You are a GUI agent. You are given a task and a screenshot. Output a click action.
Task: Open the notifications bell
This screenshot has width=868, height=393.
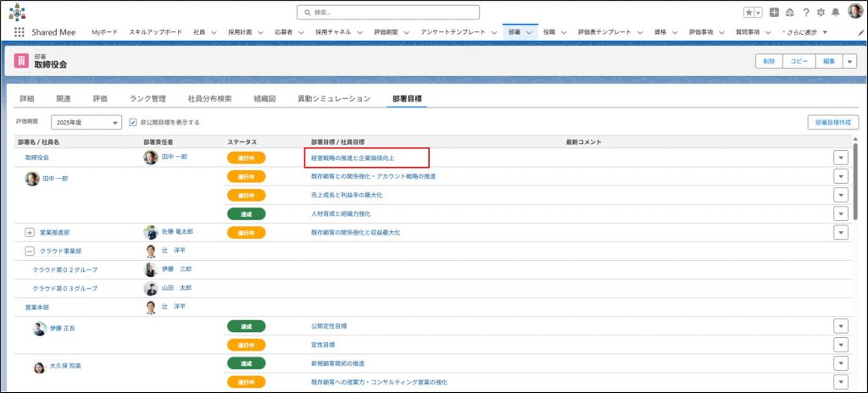click(x=835, y=13)
